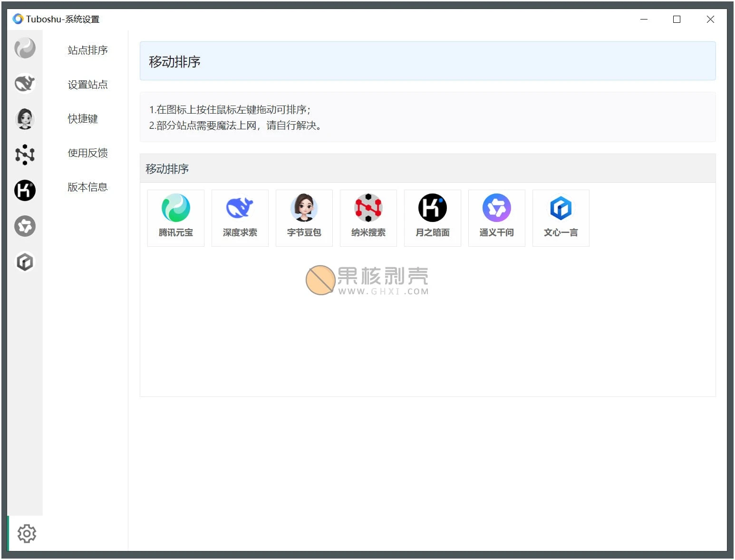Image resolution: width=735 pixels, height=560 pixels.
Task: Select the 纳米搜索 site tile
Action: click(x=368, y=218)
